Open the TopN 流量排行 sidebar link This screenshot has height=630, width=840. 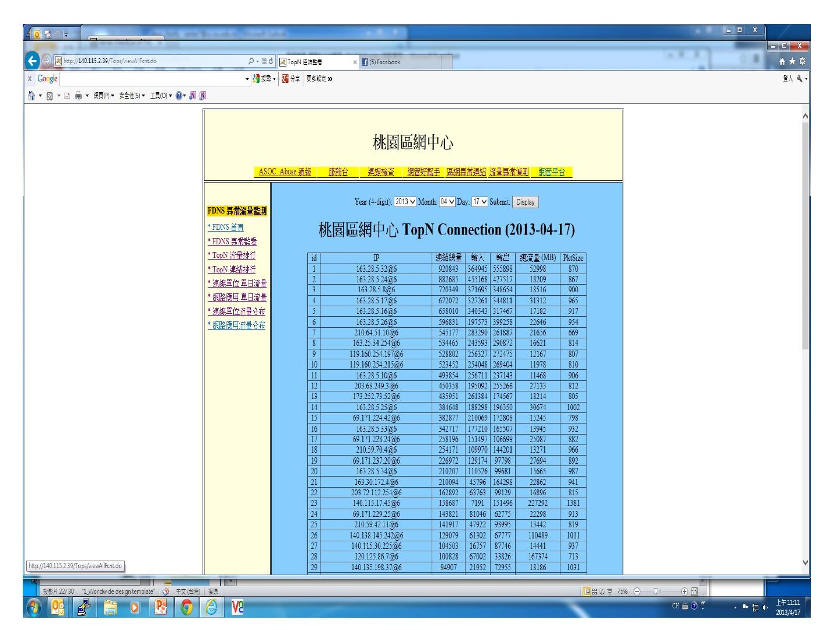pyautogui.click(x=232, y=256)
